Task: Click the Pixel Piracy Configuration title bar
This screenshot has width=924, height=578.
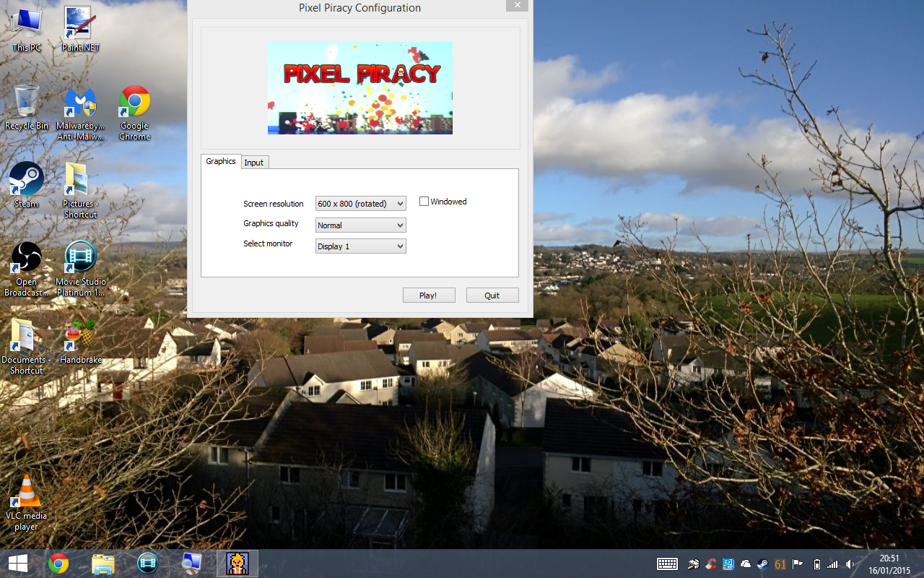Action: [359, 8]
